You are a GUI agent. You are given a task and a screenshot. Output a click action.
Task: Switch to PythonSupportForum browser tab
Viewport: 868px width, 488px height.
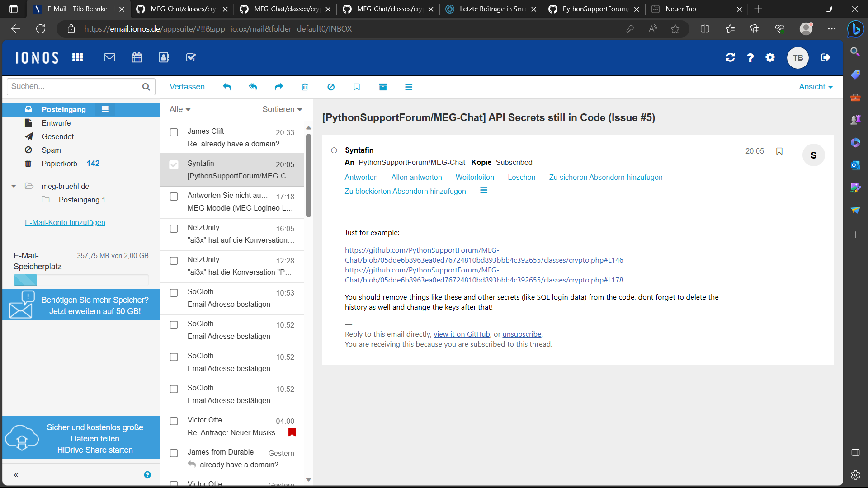pos(594,9)
